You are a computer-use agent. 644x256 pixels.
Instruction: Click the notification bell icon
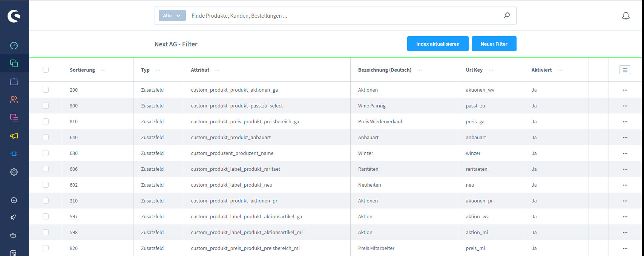(x=626, y=16)
